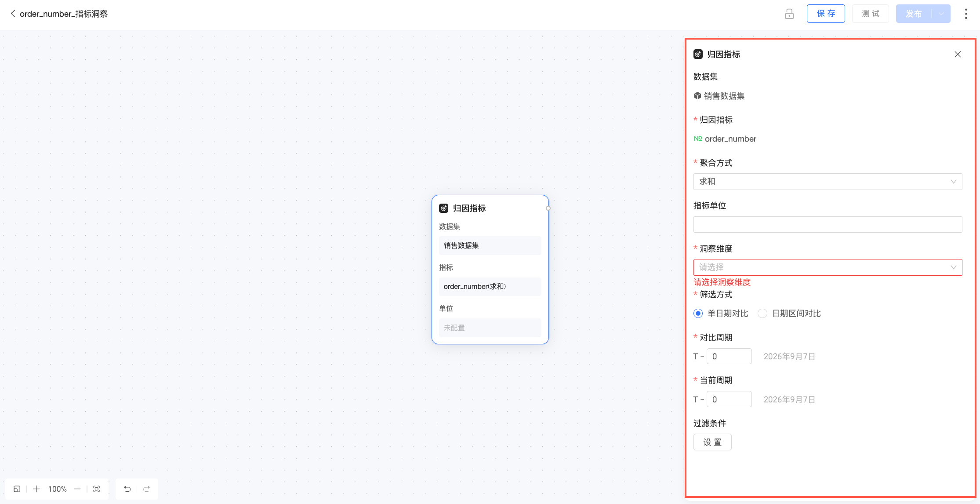Click the minimap layout icon at bottom left
Image resolution: width=980 pixels, height=504 pixels.
pos(17,489)
